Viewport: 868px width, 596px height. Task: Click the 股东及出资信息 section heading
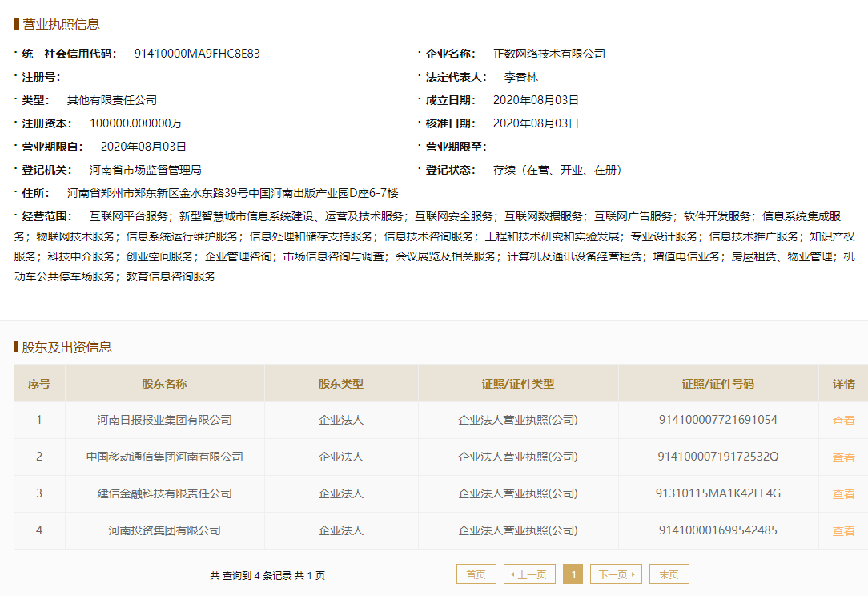pos(66,348)
